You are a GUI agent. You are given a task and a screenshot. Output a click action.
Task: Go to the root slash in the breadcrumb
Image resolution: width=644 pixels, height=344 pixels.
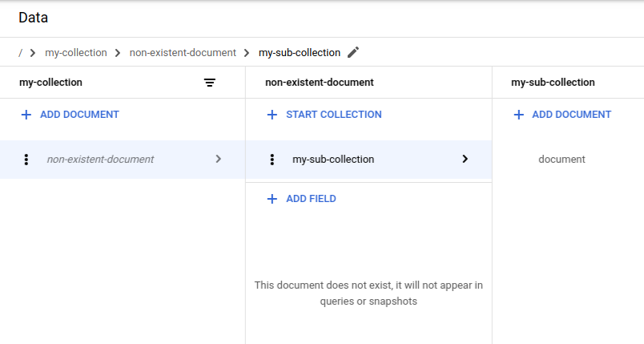[x=20, y=53]
